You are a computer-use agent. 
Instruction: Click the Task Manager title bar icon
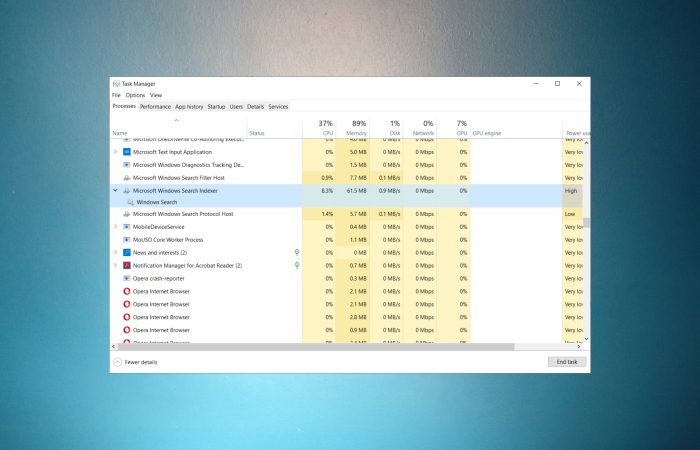[117, 84]
